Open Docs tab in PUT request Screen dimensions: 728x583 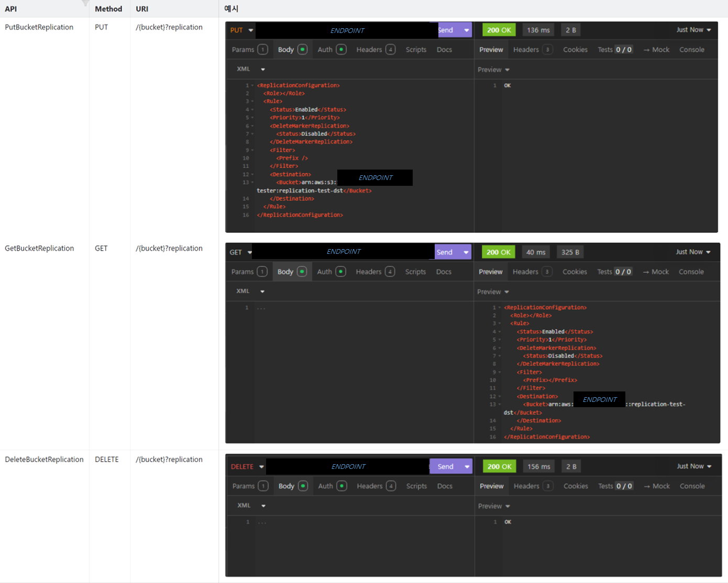point(444,50)
